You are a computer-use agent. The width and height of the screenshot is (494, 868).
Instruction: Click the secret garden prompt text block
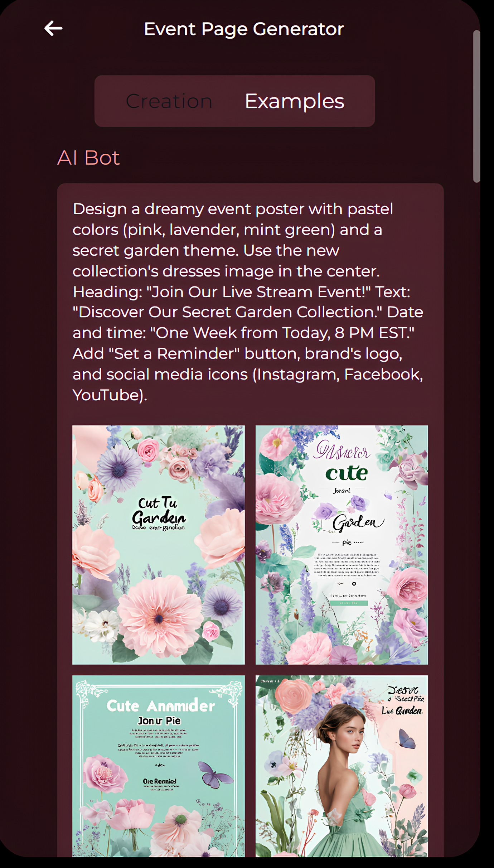click(x=248, y=302)
